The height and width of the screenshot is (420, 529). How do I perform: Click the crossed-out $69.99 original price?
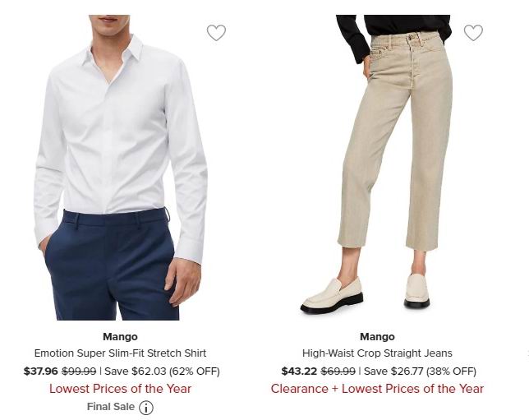(338, 371)
